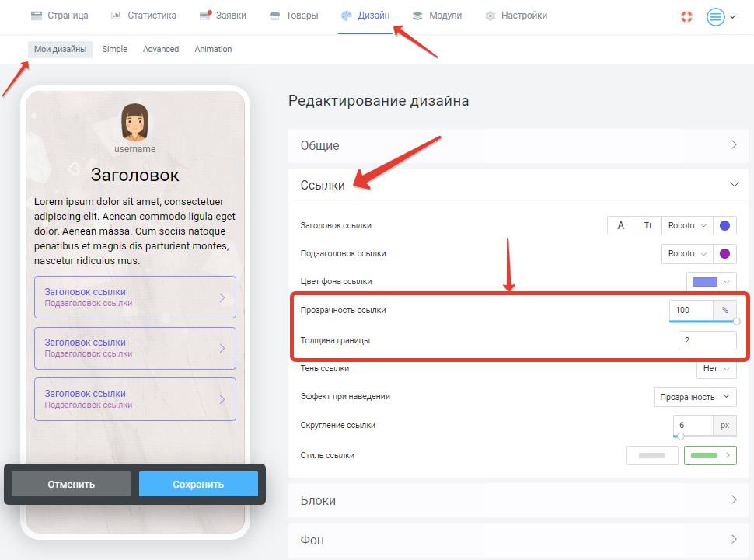Expand the Общие section
The height and width of the screenshot is (560, 754).
tap(518, 145)
